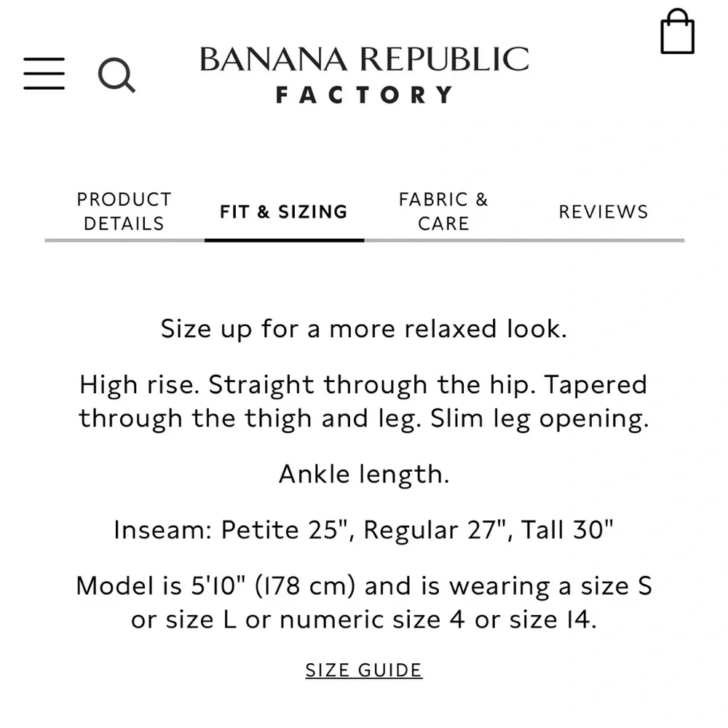This screenshot has width=728, height=728.
Task: Click the Fit & Sizing tab label
Action: pyautogui.click(x=283, y=212)
